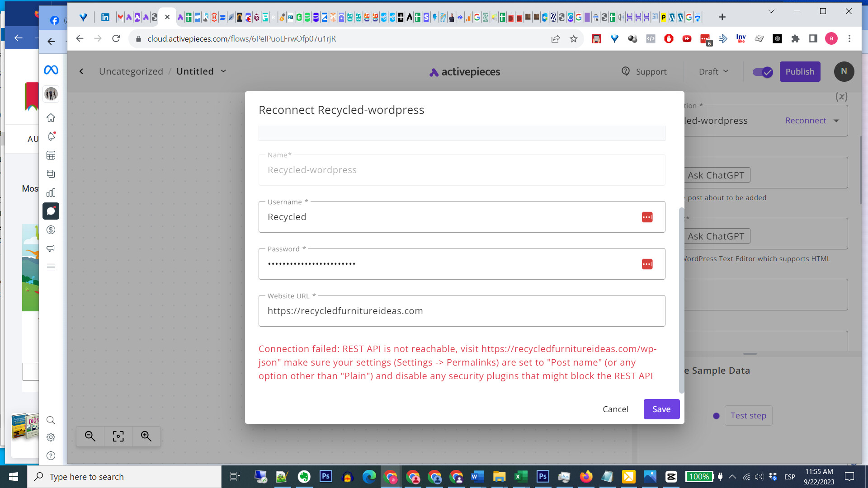
Task: Click the activepieces logo in header
Action: click(465, 72)
